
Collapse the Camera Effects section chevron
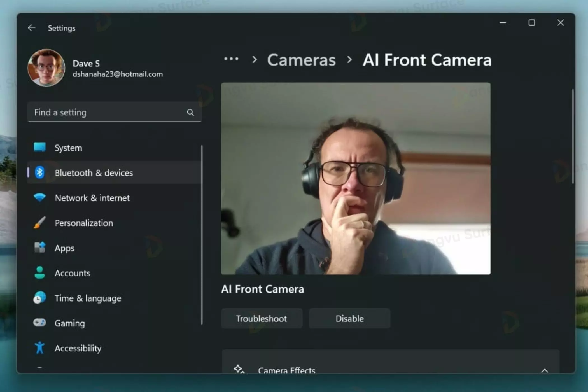544,370
